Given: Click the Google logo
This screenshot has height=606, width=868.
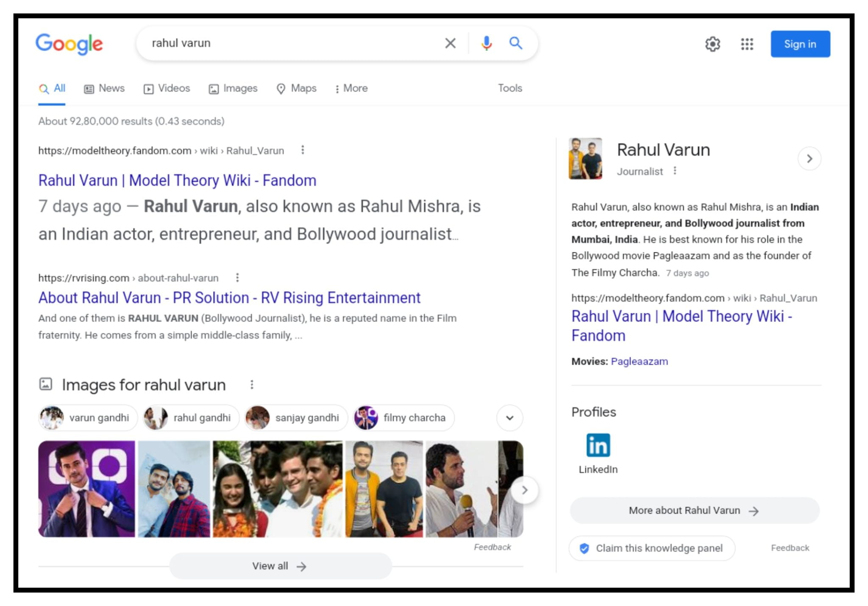Looking at the screenshot, I should [69, 44].
